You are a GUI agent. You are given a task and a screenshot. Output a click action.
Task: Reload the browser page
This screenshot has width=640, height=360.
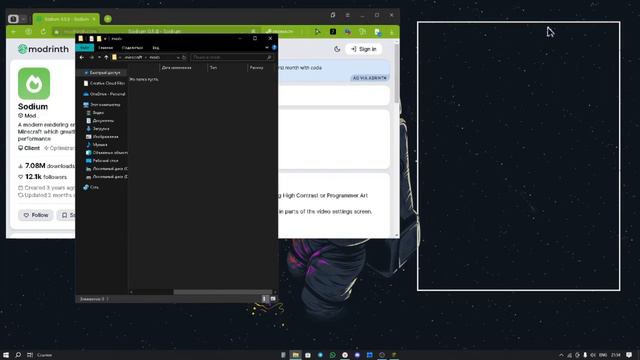click(43, 31)
